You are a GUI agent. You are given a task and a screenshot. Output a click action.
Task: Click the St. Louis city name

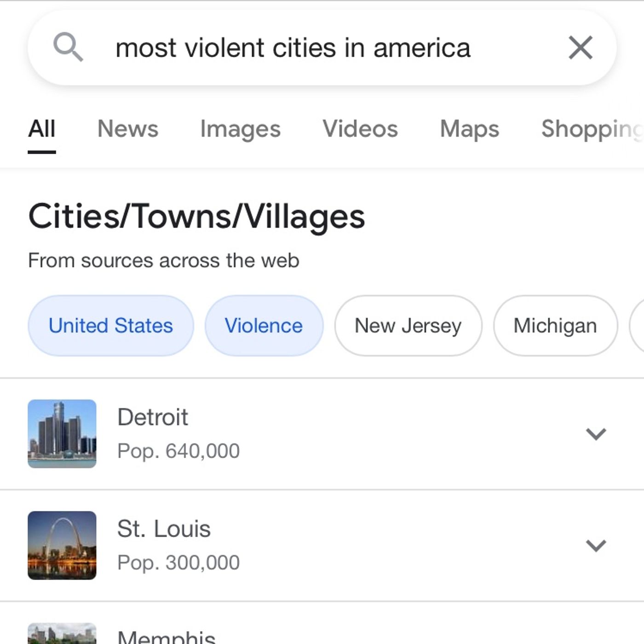click(164, 529)
